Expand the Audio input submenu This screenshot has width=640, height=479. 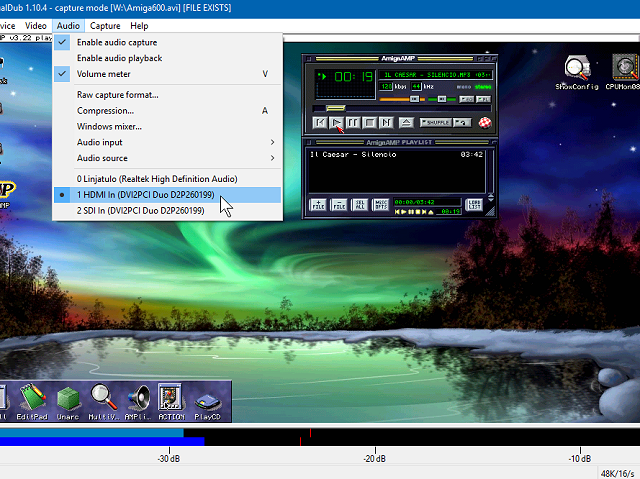point(167,142)
